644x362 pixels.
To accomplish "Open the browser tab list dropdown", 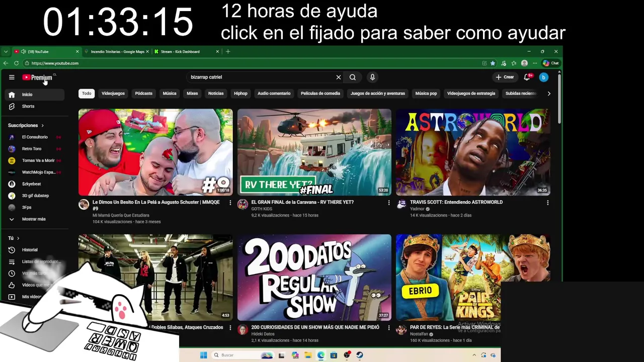I will tap(6, 52).
